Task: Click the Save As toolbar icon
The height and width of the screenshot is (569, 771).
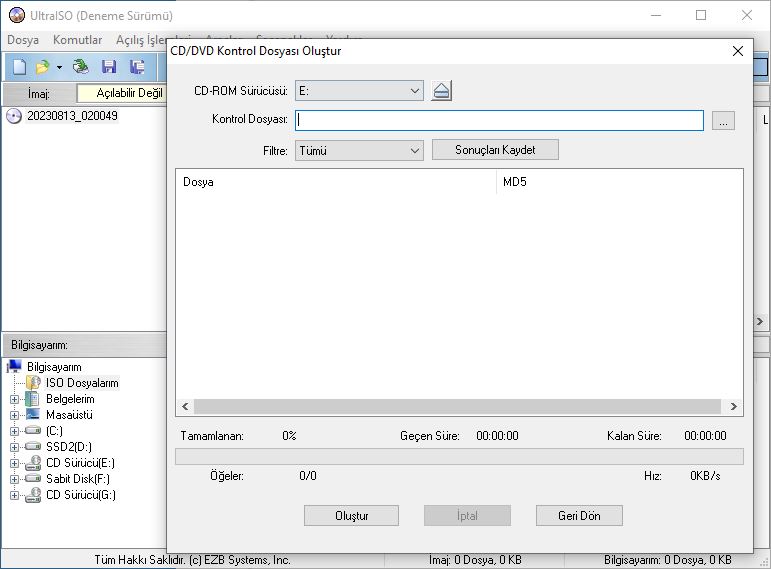Action: (137, 67)
